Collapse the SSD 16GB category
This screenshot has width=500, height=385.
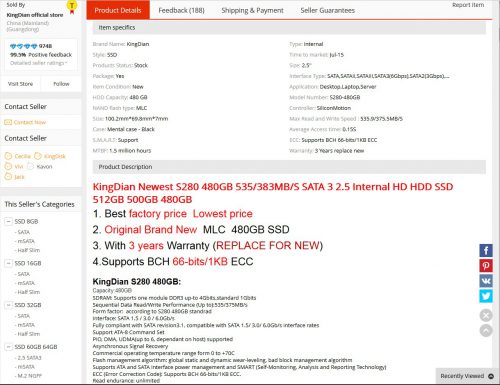click(8, 263)
